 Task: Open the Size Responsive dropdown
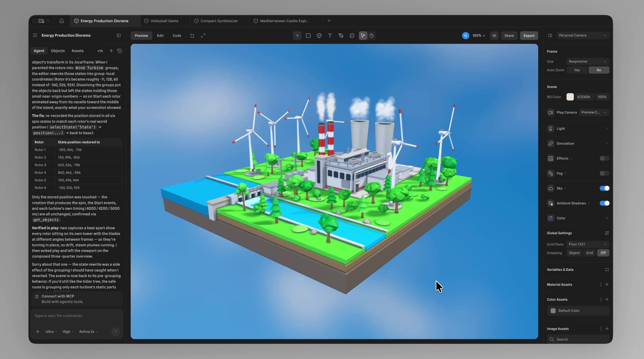point(588,61)
